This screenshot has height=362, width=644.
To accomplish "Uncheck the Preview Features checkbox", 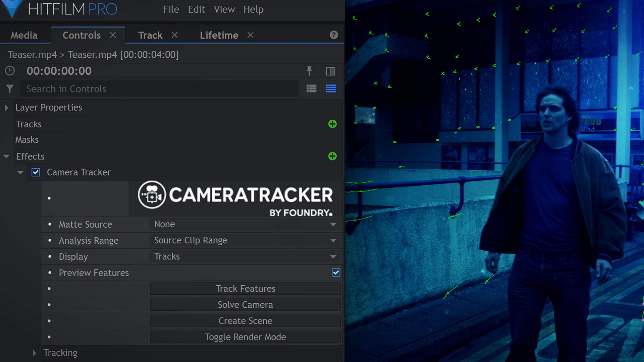I will point(336,273).
